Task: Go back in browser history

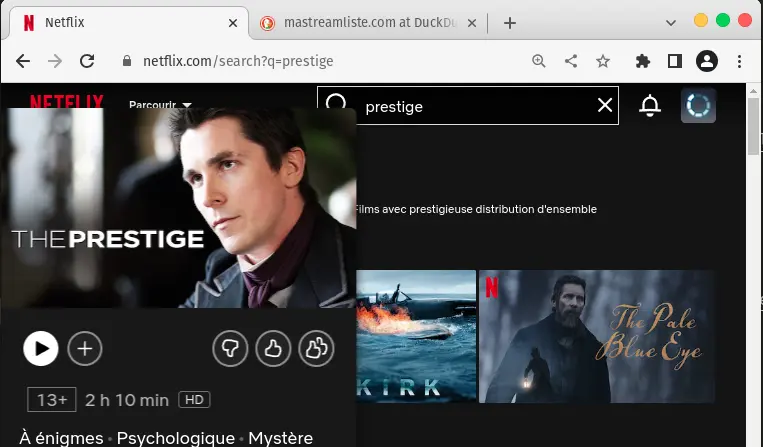Action: pos(23,61)
